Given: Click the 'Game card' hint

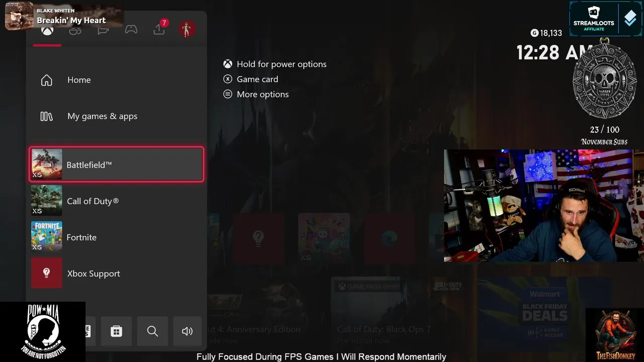Looking at the screenshot, I should [x=257, y=79].
